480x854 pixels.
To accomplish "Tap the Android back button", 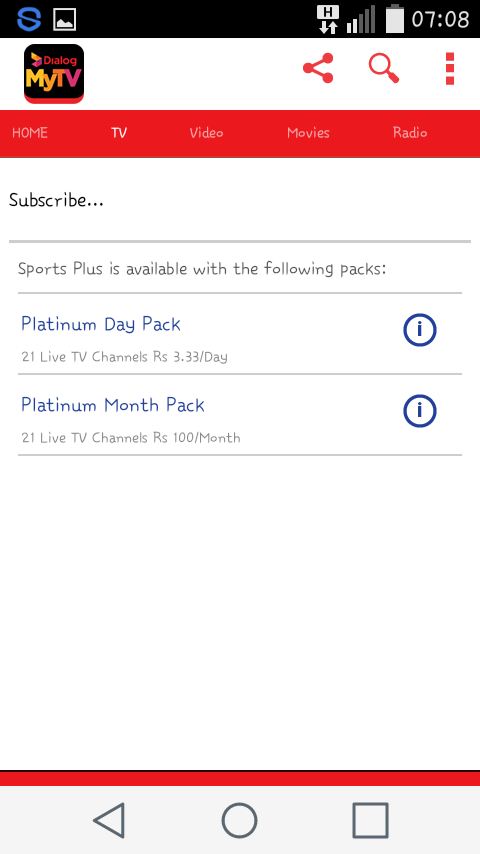I will (110, 820).
